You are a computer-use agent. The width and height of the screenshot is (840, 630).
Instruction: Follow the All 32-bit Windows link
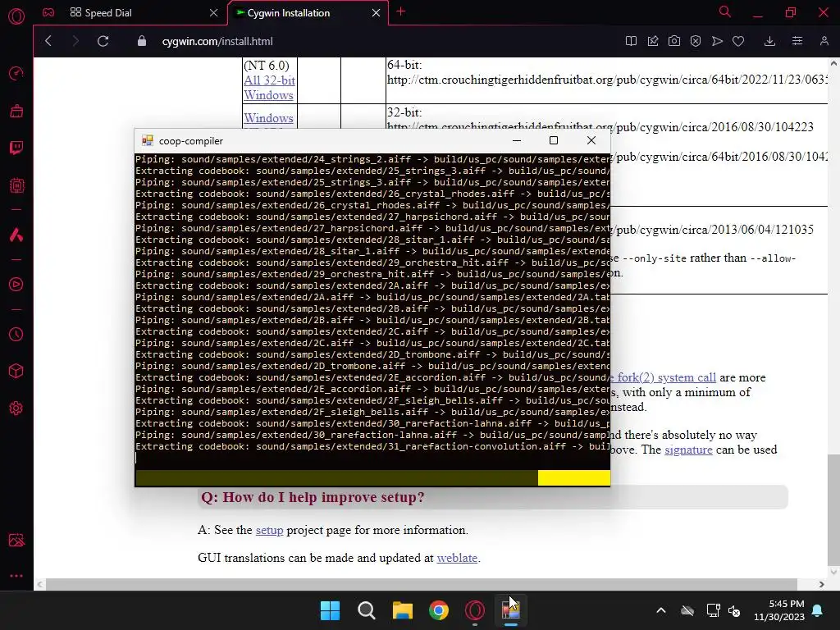coord(269,88)
